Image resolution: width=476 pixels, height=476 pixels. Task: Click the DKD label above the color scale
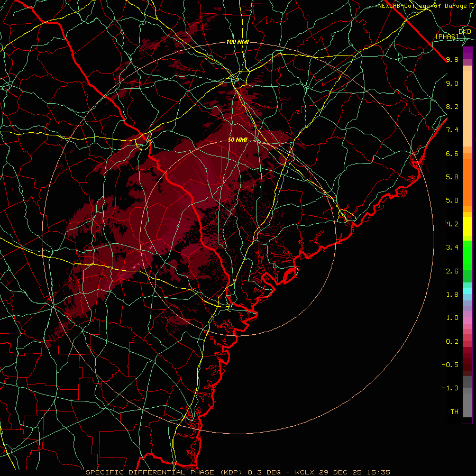click(465, 32)
